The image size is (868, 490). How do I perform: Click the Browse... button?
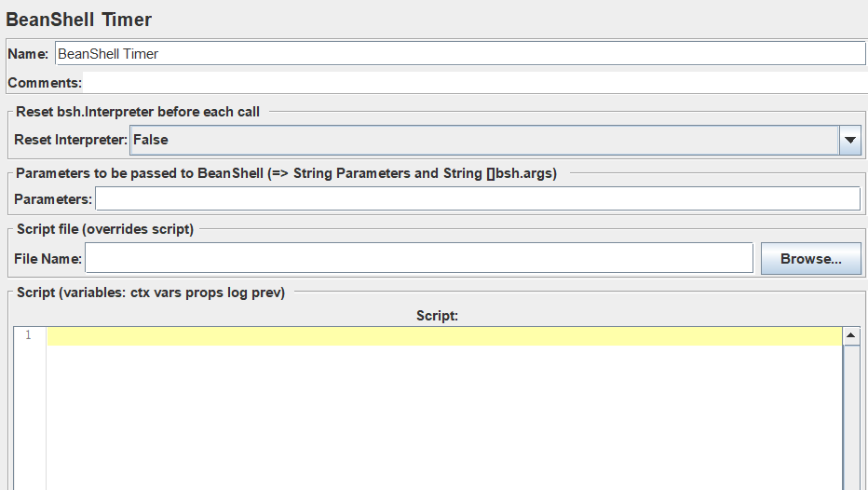coord(811,259)
